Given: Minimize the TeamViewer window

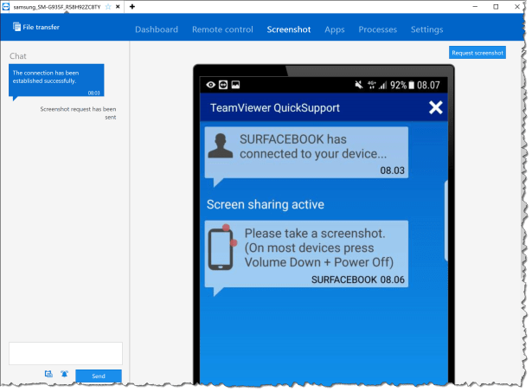Looking at the screenshot, I should (475, 6).
